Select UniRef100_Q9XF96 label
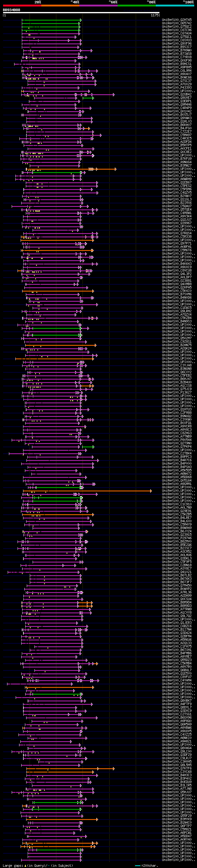197x868 pixels. [177, 44]
